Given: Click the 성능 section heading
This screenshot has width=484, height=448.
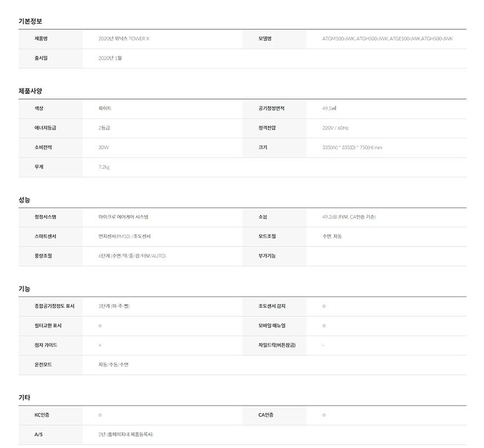Looking at the screenshot, I should click(24, 199).
